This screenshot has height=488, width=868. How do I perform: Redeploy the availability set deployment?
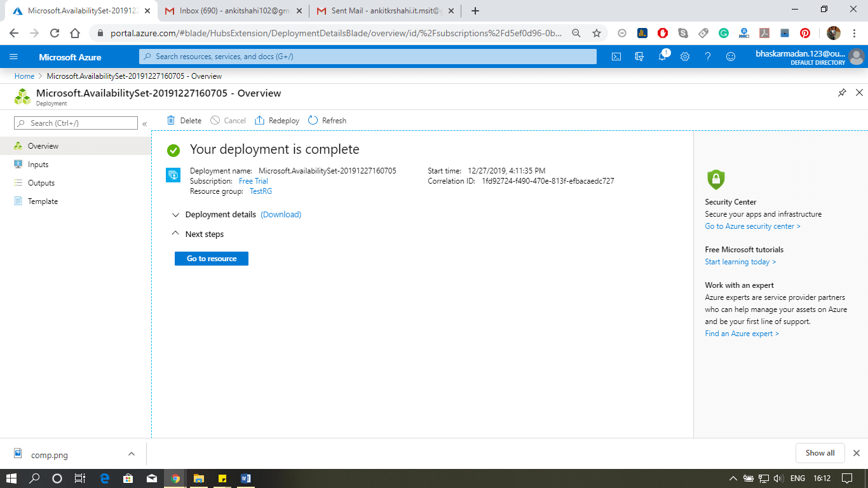click(277, 120)
